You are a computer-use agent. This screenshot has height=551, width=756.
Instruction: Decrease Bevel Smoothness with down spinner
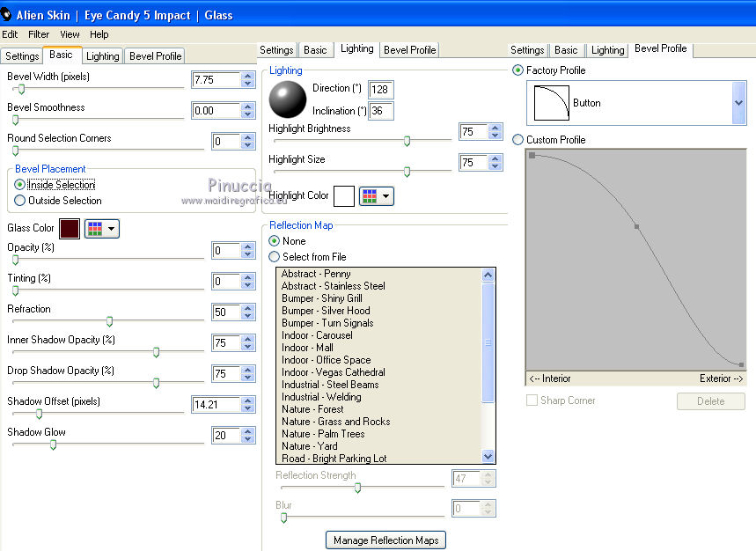248,114
